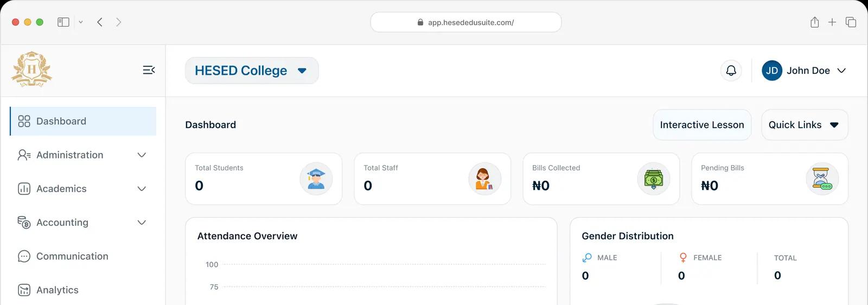Open notifications via the bell icon
868x305 pixels.
731,71
